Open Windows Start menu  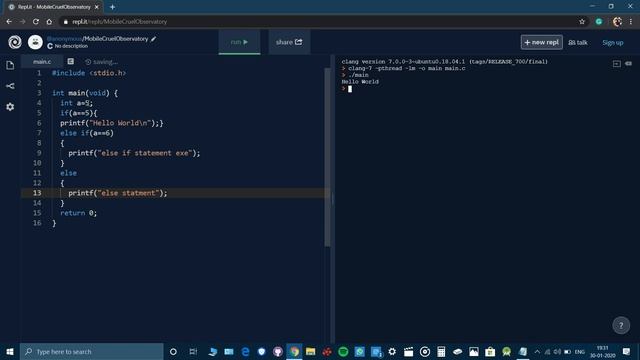pos(10,351)
